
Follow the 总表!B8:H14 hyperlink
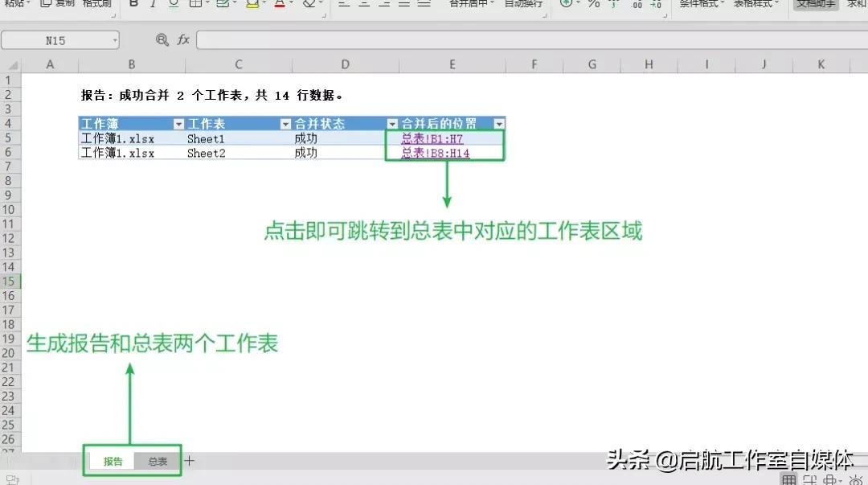436,152
